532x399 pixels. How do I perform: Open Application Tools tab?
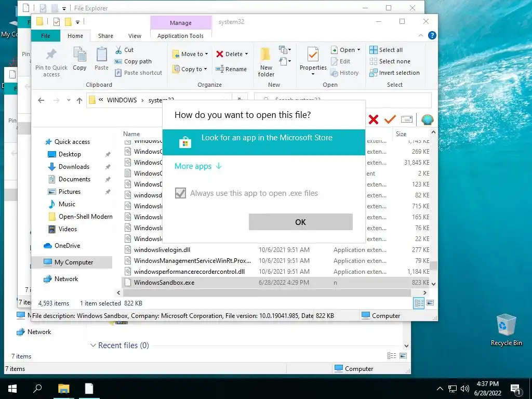coord(180,36)
